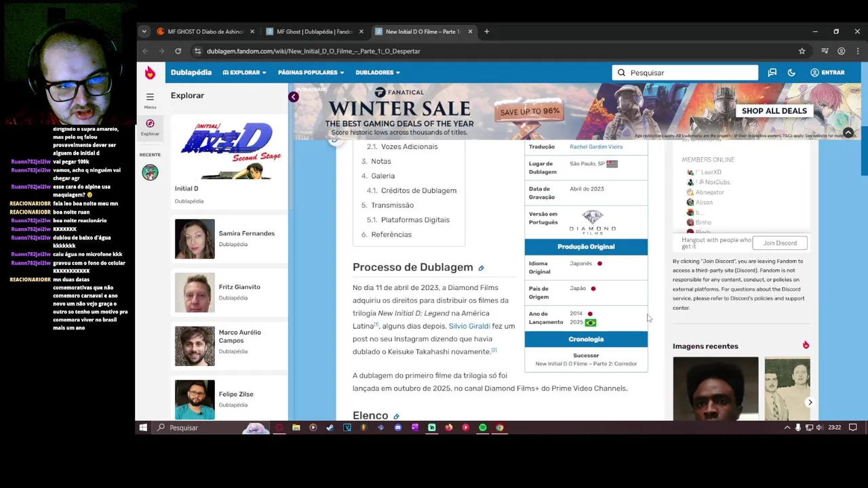Close the MF Ghost Dublapédia tab
868x488 pixels.
(361, 31)
